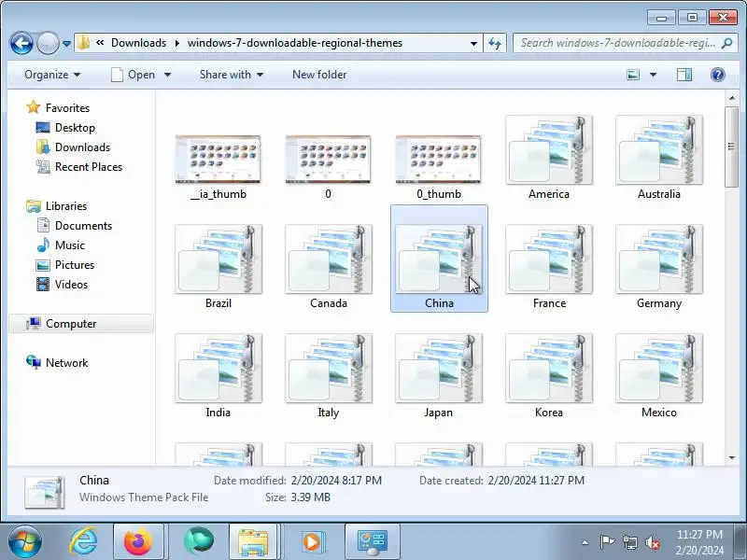Expand the address bar history dropdown
This screenshot has height=560, width=747.
(473, 43)
